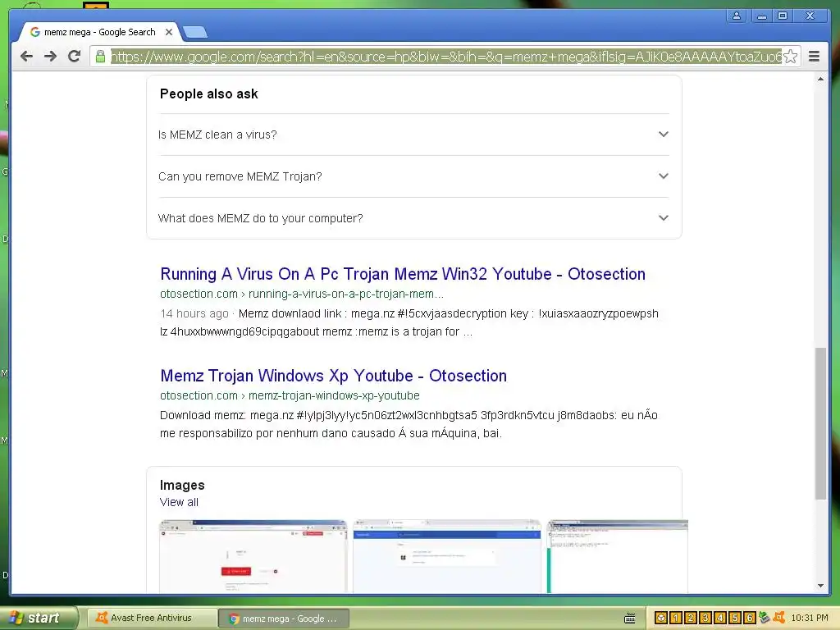The width and height of the screenshot is (840, 630).
Task: Select the memz mega - Google Search tab
Action: coord(99,32)
